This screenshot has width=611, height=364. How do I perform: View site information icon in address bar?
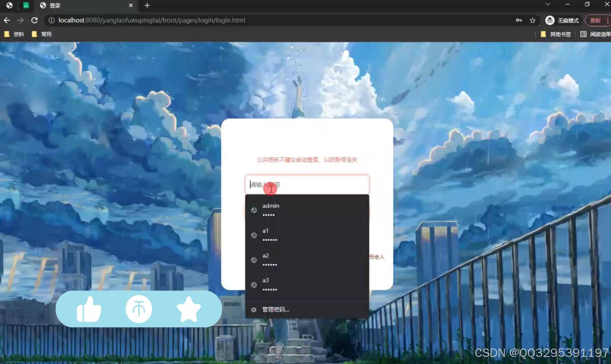[x=51, y=20]
